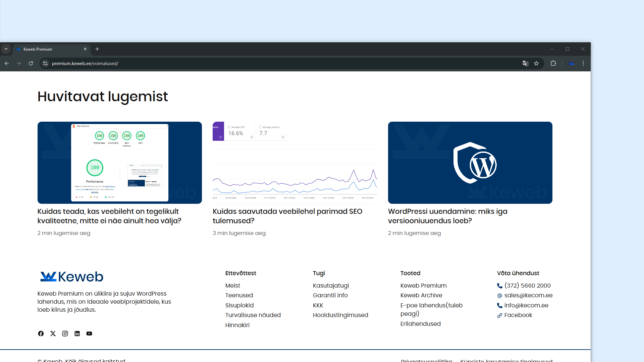Click the sales@kecom.ee email link
This screenshot has width=644, height=362.
pos(525,295)
